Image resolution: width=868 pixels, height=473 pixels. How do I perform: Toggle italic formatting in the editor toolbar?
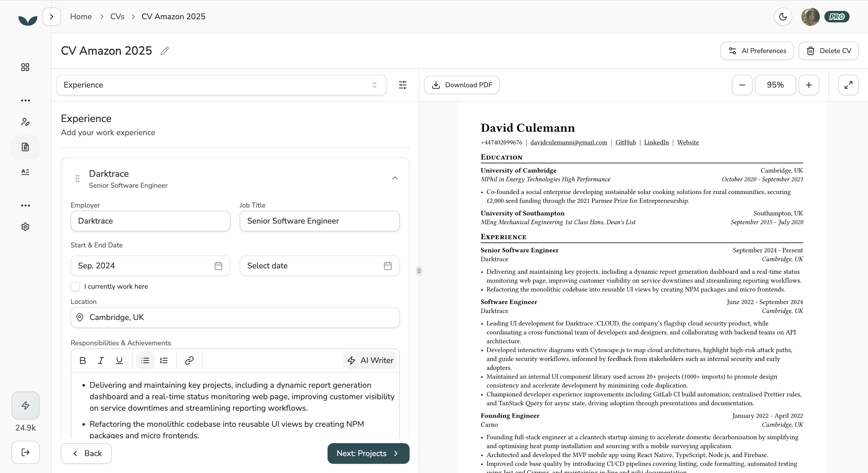point(101,360)
